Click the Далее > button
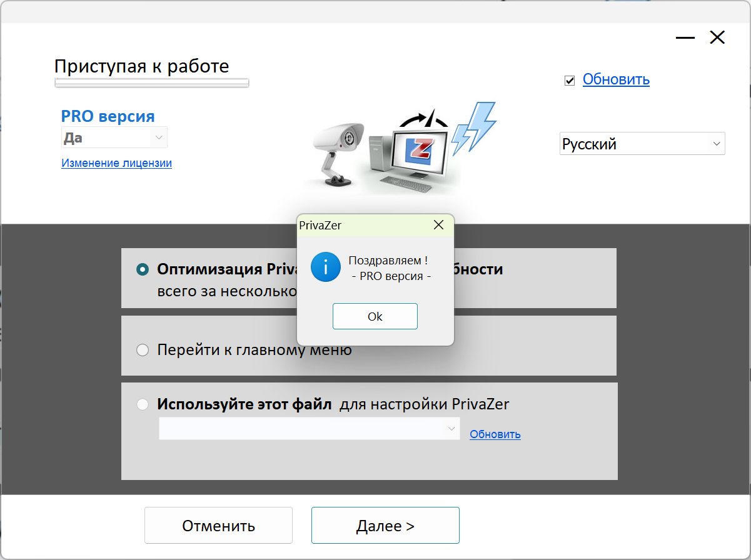751x560 pixels. point(385,526)
